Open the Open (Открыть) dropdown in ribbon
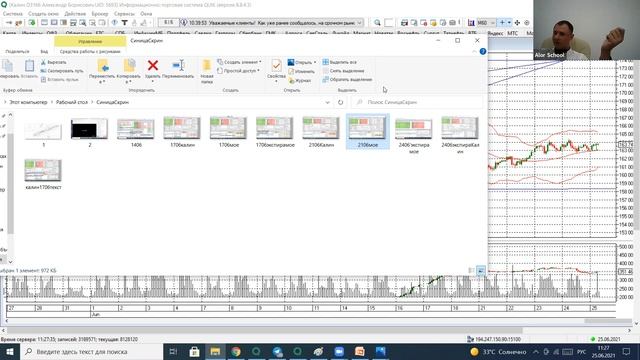The height and width of the screenshot is (360, 640). point(302,62)
